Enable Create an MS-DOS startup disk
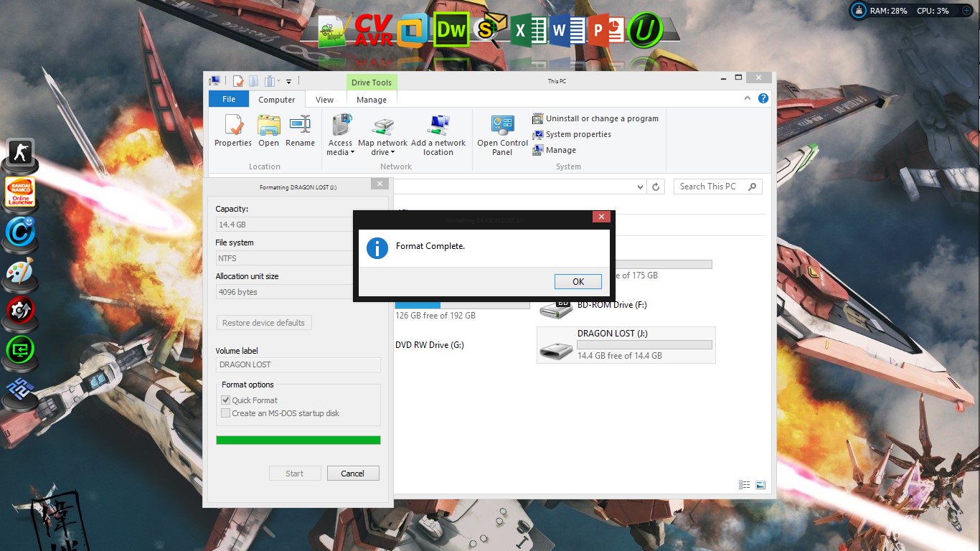 [x=226, y=413]
